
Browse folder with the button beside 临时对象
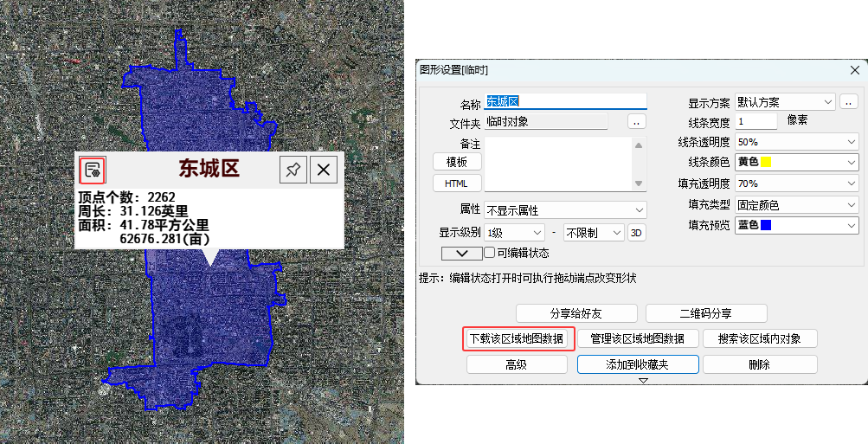[637, 122]
